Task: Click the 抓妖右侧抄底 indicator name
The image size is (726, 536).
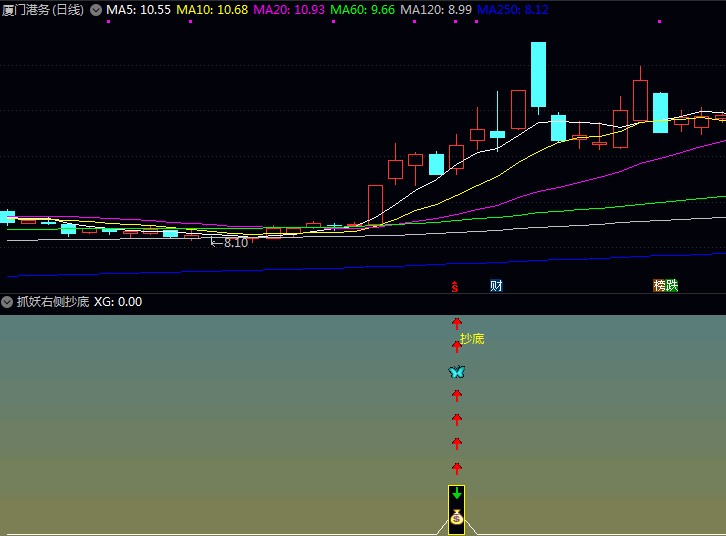Action: click(52, 301)
